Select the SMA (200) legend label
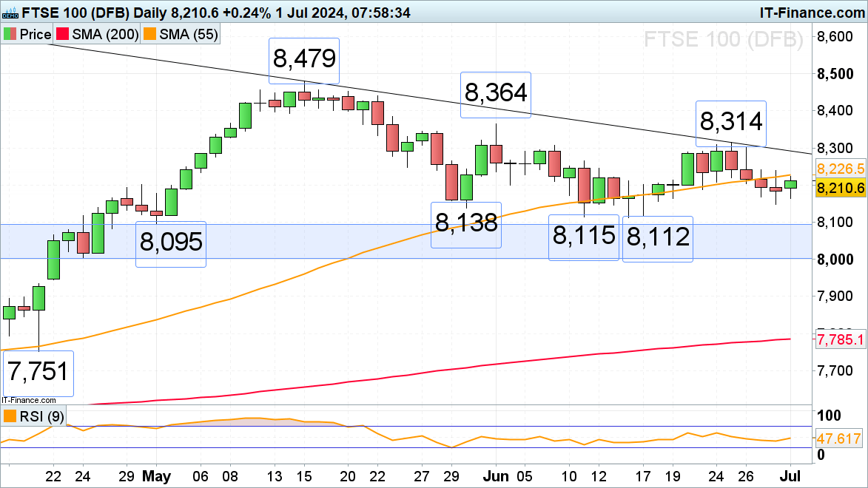The image size is (868, 488). tap(104, 34)
